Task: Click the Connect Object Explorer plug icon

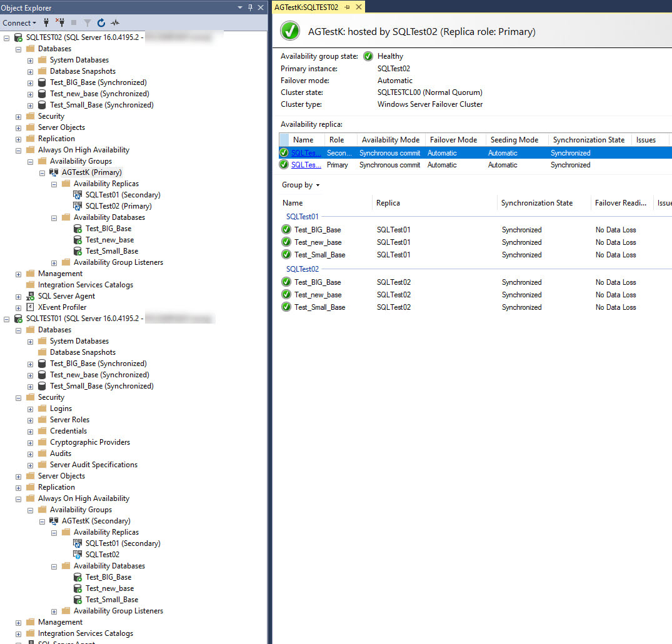Action: click(x=46, y=22)
